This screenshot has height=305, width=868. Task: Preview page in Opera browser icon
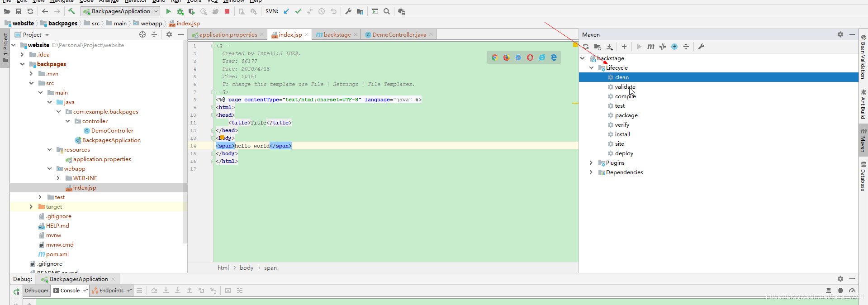pyautogui.click(x=530, y=57)
